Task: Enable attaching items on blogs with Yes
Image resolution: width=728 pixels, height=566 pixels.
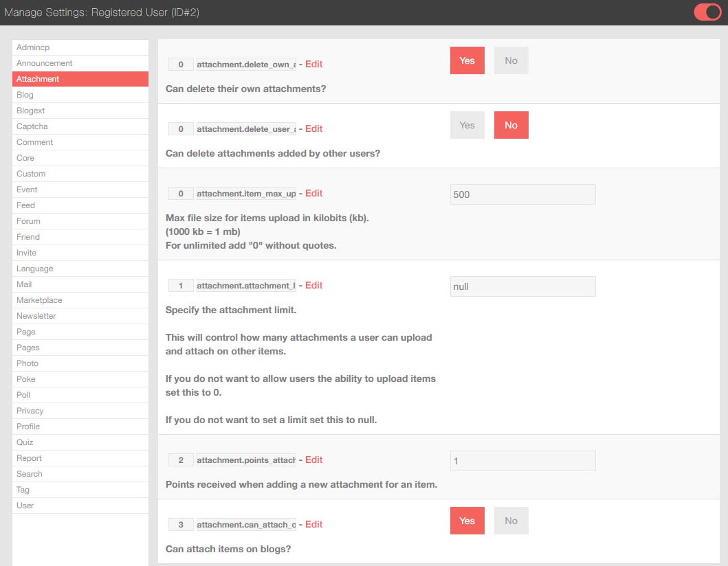Action: (x=467, y=521)
